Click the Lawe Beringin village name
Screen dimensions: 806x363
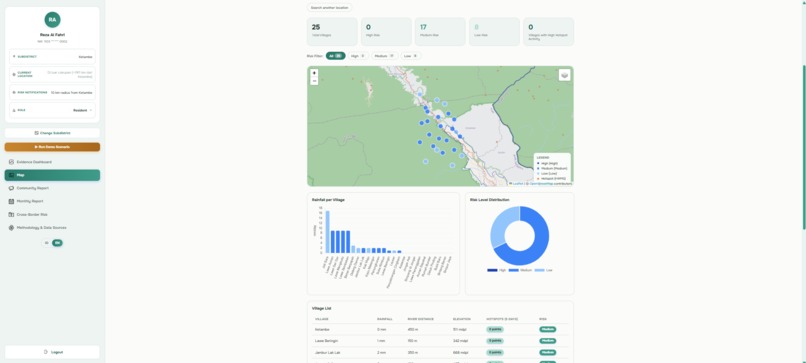point(326,340)
